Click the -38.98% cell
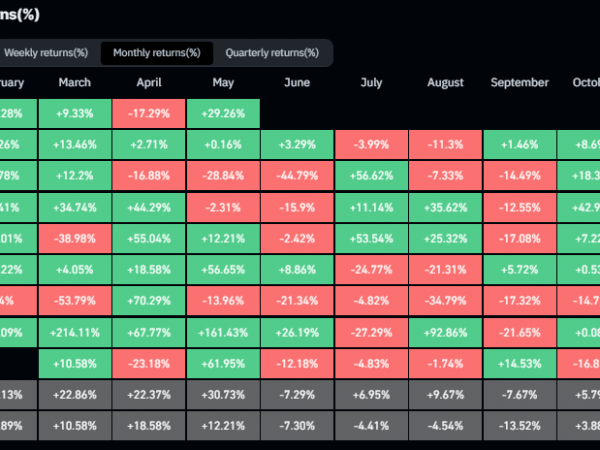 pyautogui.click(x=75, y=239)
